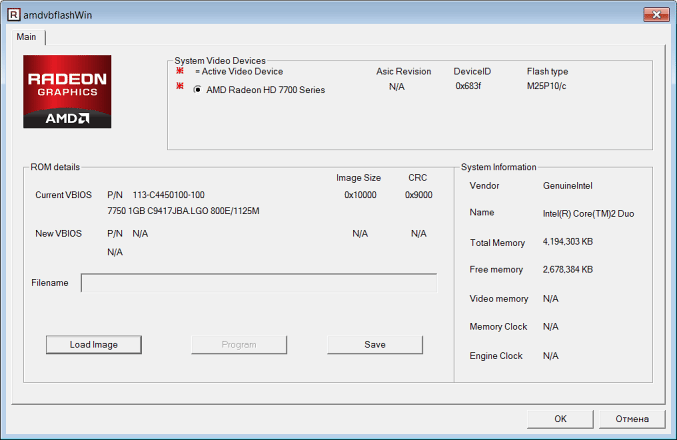Click the red asterisk beside Active Video Device legend
The image size is (677, 440).
(x=180, y=71)
